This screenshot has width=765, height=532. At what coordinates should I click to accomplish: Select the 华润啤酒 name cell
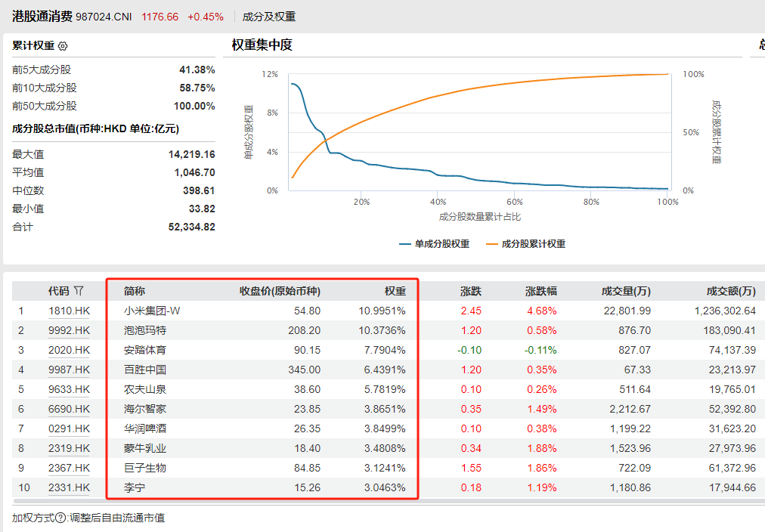(x=145, y=428)
